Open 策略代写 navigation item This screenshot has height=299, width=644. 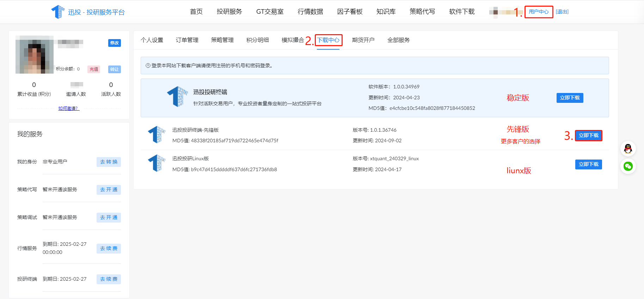tap(422, 12)
